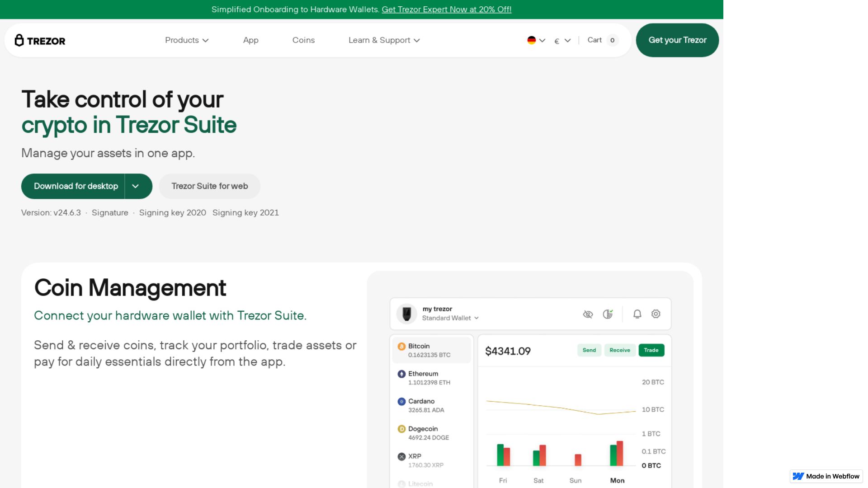Click the Send button in the wallet
Viewport: 868px width, 488px height.
point(589,350)
